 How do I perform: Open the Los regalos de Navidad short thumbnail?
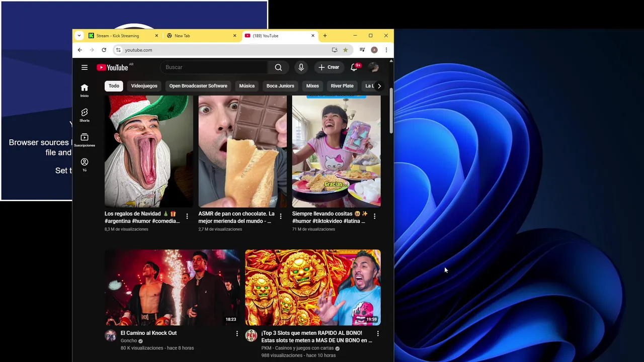tap(149, 151)
